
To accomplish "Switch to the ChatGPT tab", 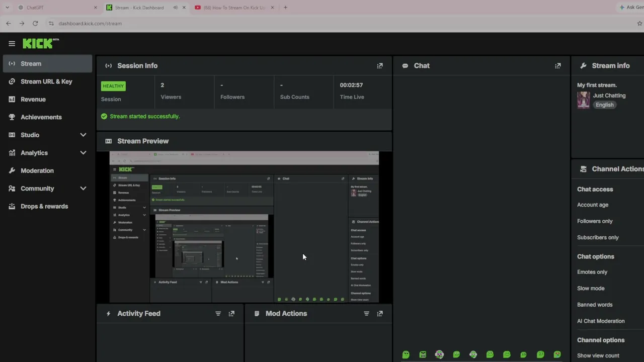I will tap(57, 8).
